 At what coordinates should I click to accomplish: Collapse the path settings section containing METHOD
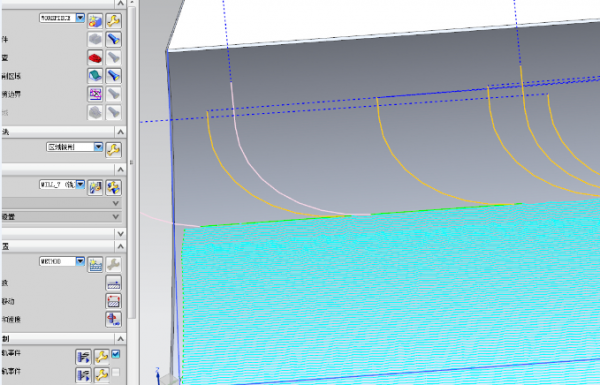[x=121, y=246]
